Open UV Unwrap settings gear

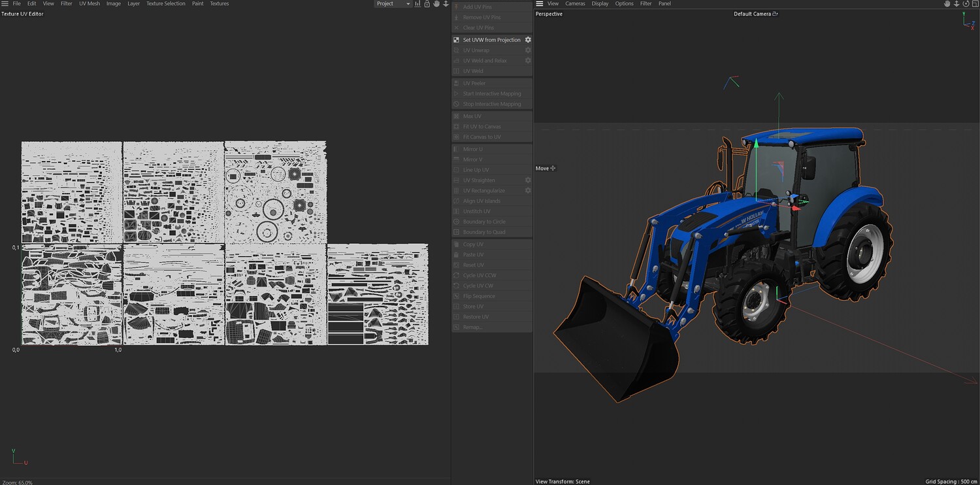click(x=528, y=50)
